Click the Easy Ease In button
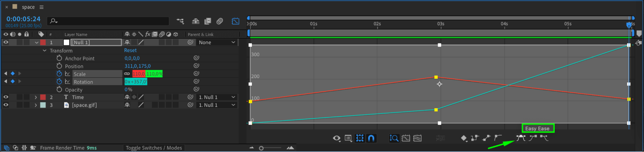 (x=533, y=138)
